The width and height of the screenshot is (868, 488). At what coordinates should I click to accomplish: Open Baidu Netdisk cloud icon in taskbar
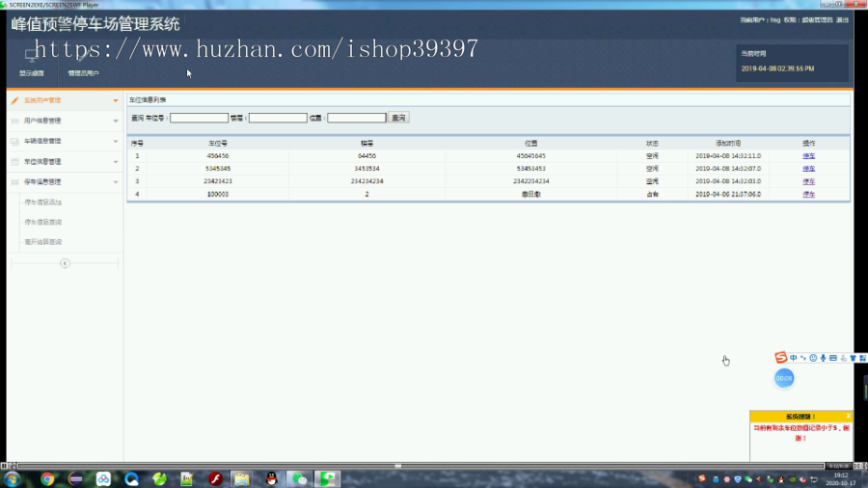[103, 479]
